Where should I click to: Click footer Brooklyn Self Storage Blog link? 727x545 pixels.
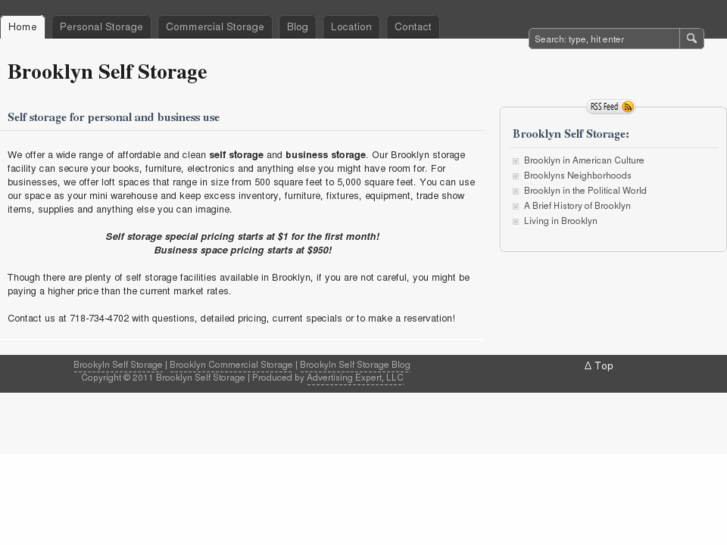355,365
